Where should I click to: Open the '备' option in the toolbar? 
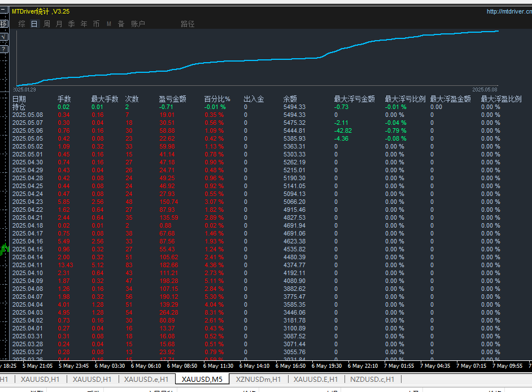pos(121,24)
